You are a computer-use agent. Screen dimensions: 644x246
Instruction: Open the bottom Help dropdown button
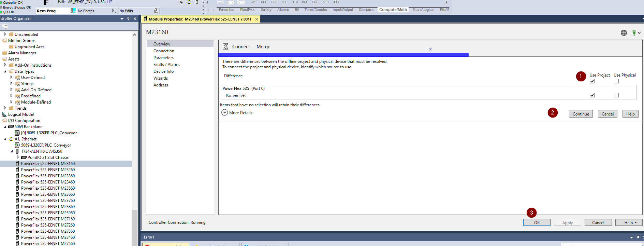(x=629, y=223)
